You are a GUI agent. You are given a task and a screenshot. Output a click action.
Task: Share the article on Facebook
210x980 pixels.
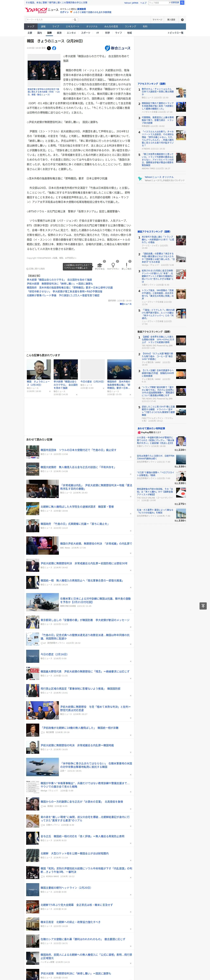54,48
